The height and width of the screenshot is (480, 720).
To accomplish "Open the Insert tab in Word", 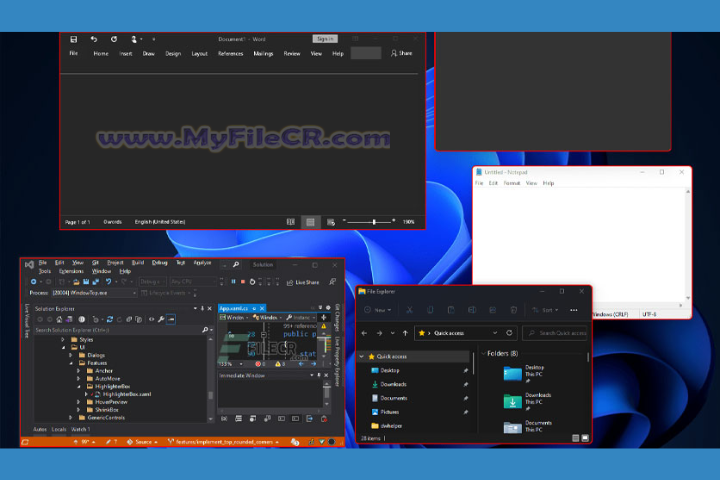I will click(126, 54).
